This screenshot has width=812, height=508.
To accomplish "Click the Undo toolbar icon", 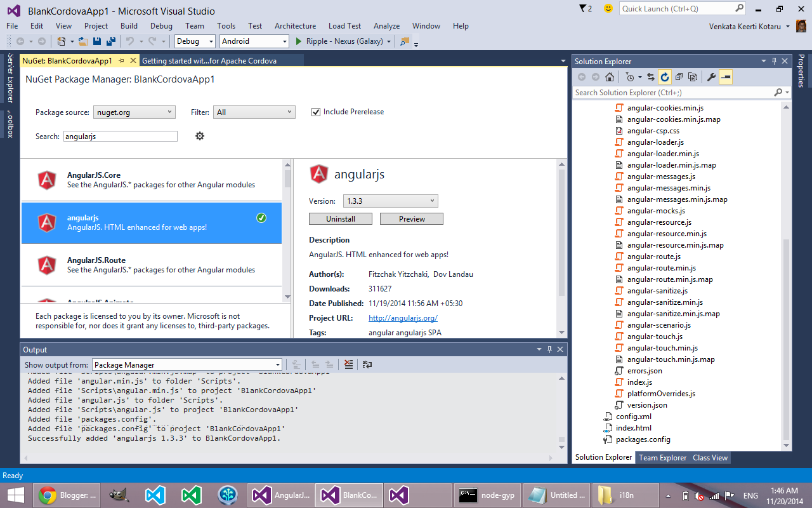I will 129,41.
